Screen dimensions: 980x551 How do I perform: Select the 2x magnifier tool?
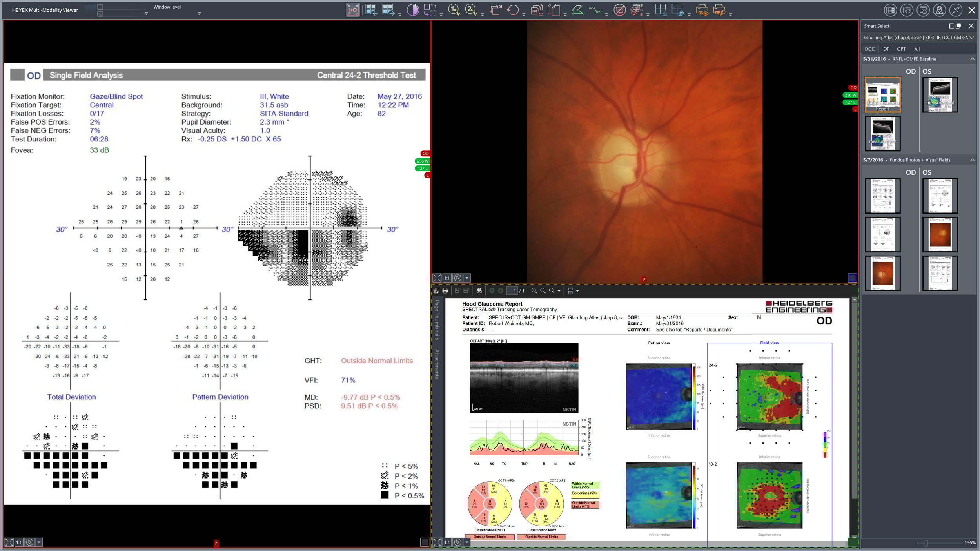[x=470, y=10]
